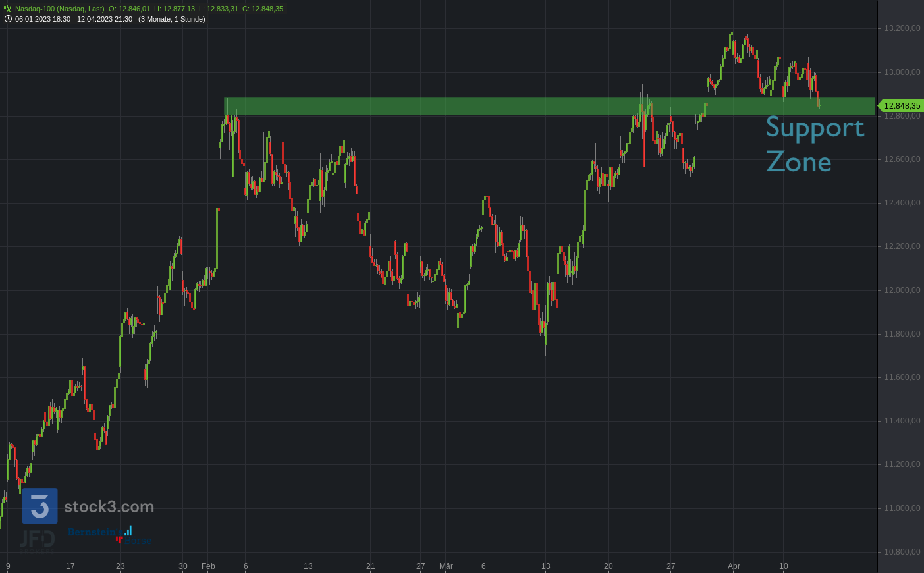The image size is (924, 573).
Task: Click the Bernstein's Börse logo
Action: pyautogui.click(x=109, y=535)
